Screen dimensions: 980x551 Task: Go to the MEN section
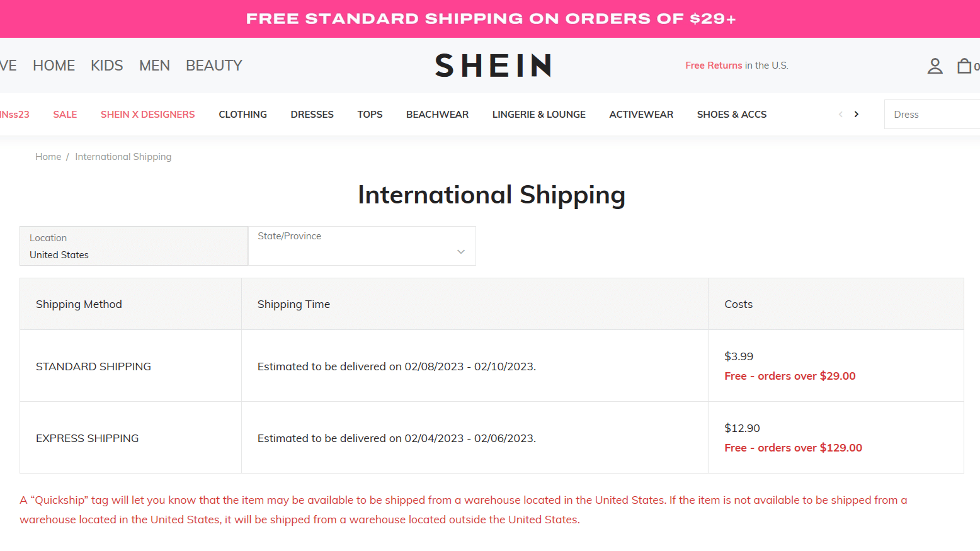(154, 65)
